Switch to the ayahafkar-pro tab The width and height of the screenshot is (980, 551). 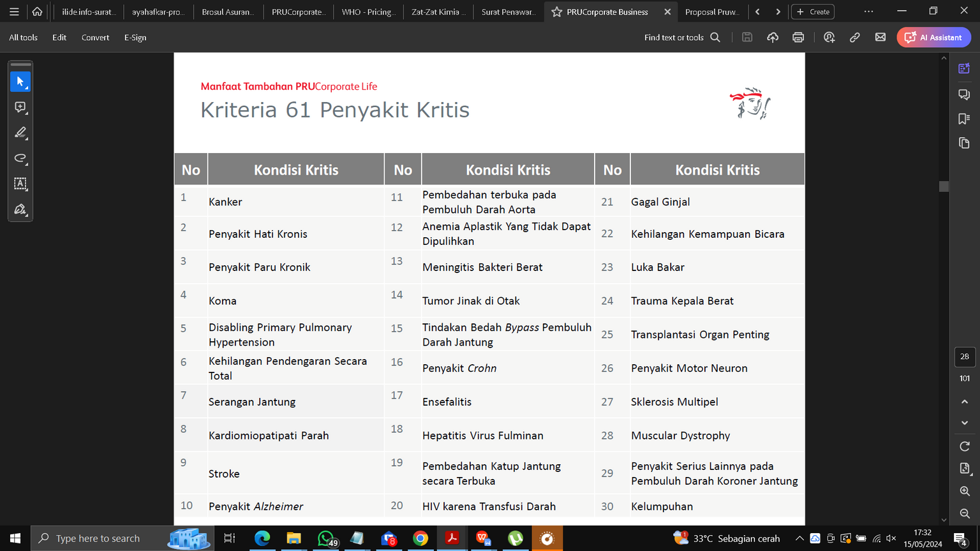[158, 11]
